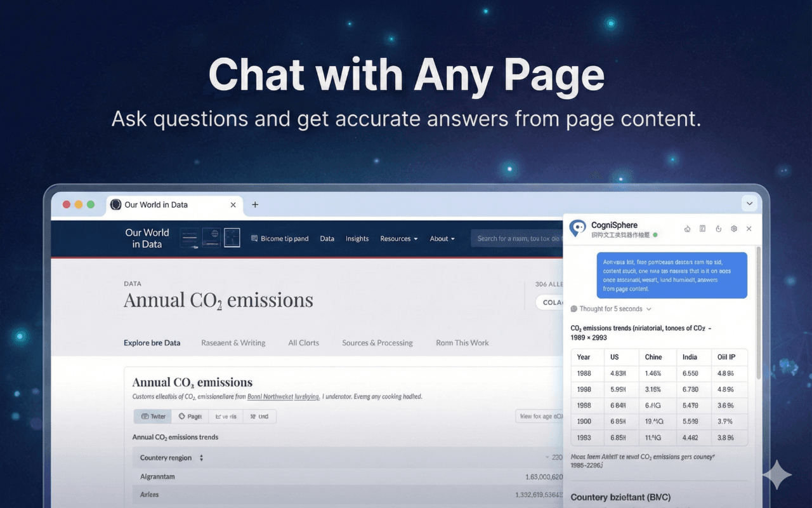The height and width of the screenshot is (508, 812).
Task: Select the Paget view button
Action: (190, 417)
